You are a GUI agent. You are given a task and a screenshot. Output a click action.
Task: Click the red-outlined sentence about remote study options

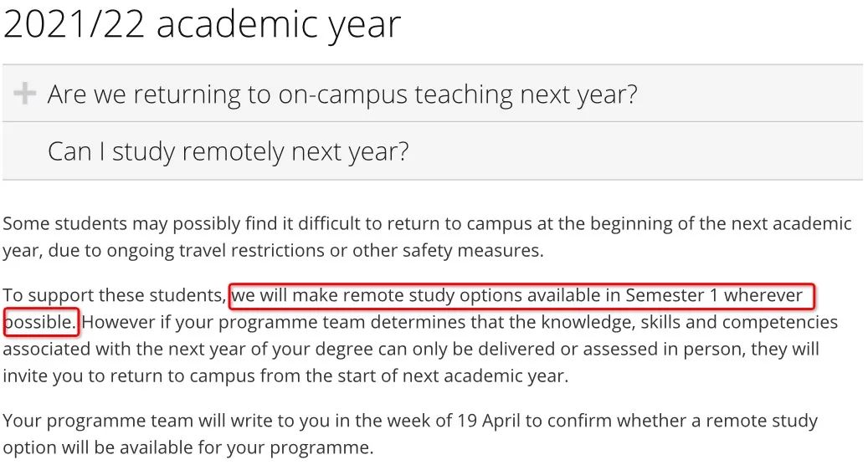tap(519, 295)
